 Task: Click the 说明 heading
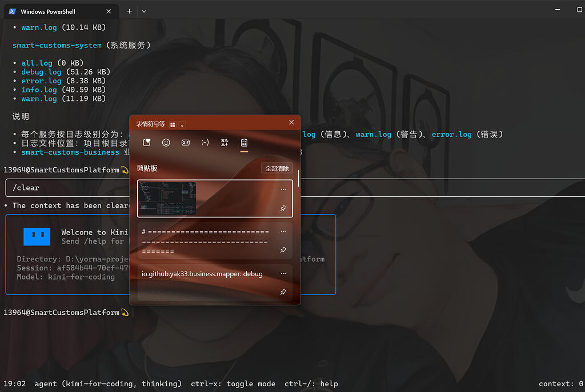tap(21, 116)
